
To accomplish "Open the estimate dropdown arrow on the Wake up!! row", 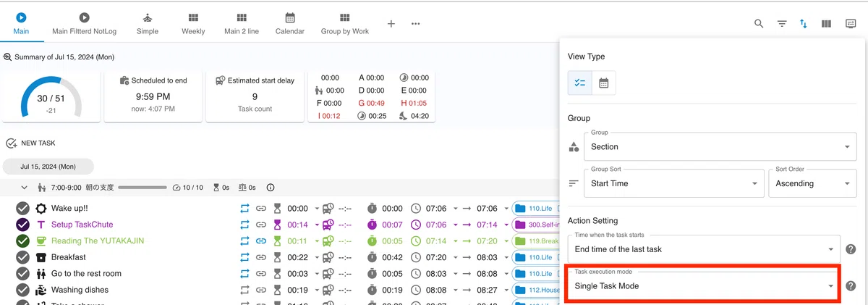I will pyautogui.click(x=316, y=209).
